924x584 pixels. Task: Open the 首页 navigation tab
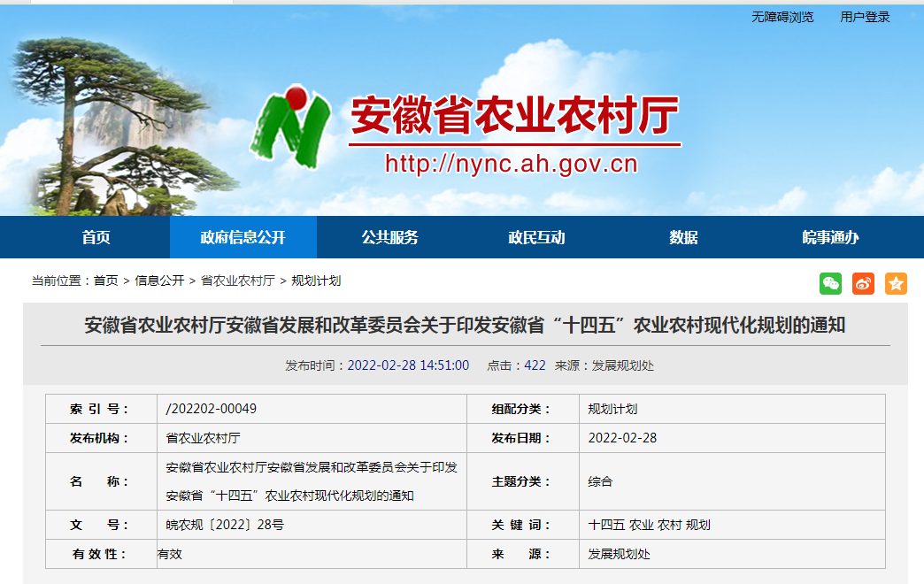(x=96, y=237)
